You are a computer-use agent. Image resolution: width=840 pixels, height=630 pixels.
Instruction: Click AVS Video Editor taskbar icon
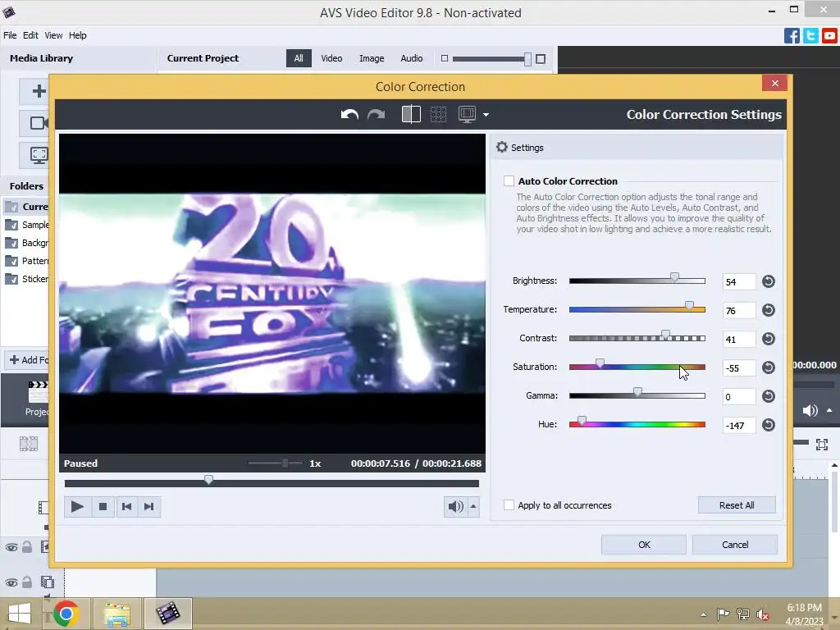(x=167, y=614)
